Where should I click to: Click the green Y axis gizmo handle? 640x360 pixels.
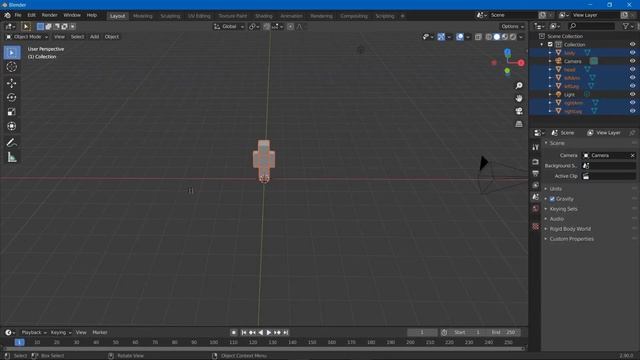(x=507, y=71)
